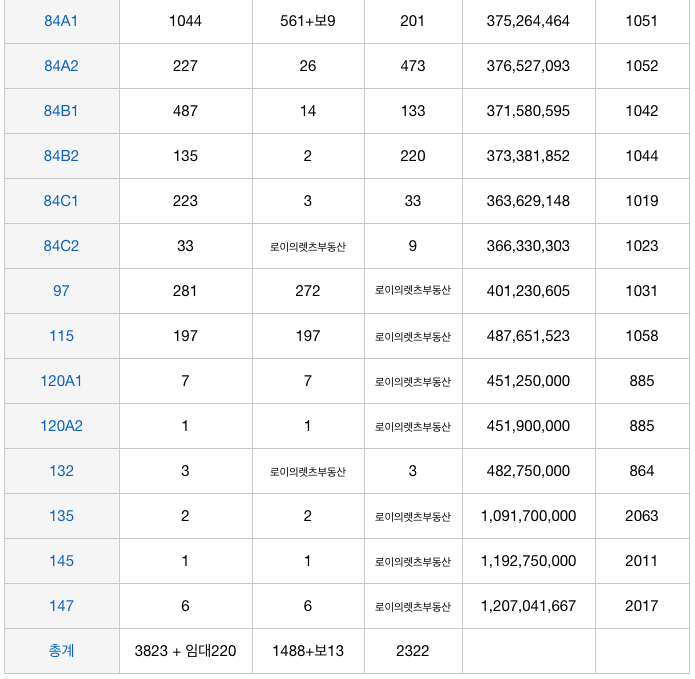Select the 223 cell in 84C1 row
The image size is (695, 679).
[x=185, y=201]
